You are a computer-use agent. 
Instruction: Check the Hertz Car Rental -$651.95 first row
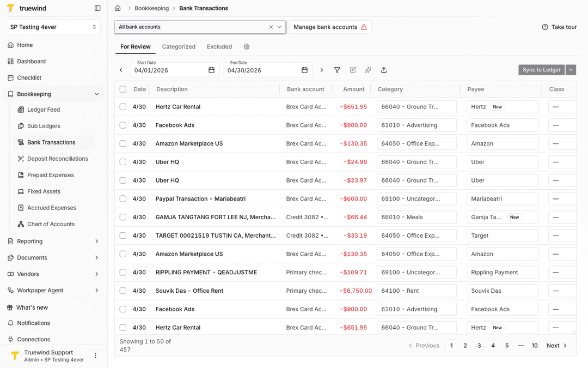[x=123, y=107]
